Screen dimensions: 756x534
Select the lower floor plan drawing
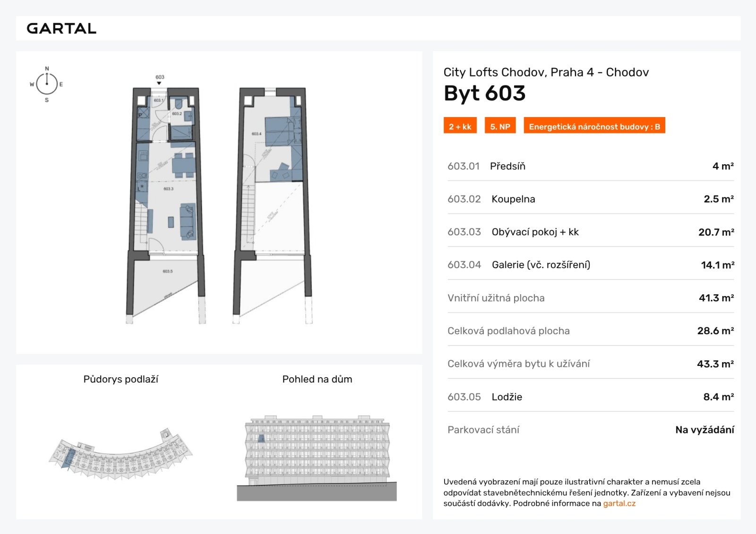coord(166,205)
